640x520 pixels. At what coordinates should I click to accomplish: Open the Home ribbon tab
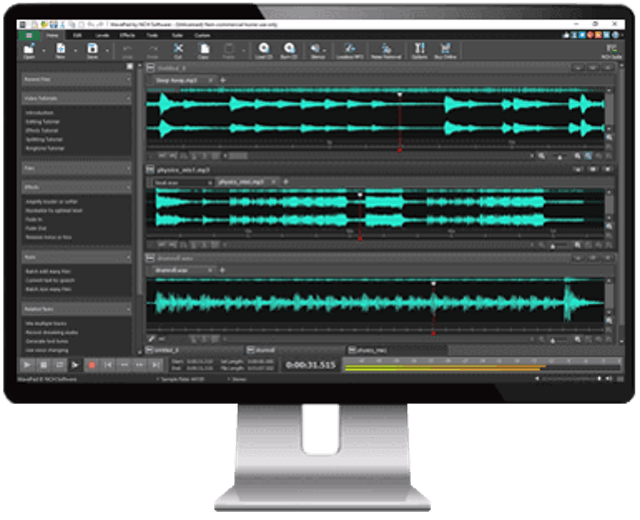(52, 36)
